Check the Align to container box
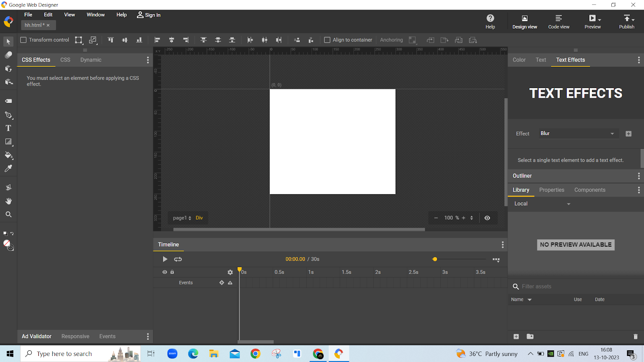 327,40
